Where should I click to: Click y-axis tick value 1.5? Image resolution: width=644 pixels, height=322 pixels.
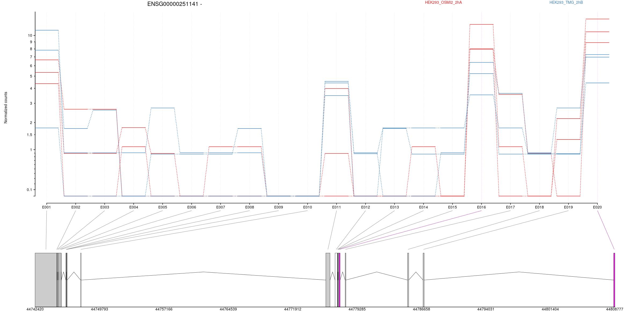pyautogui.click(x=30, y=135)
